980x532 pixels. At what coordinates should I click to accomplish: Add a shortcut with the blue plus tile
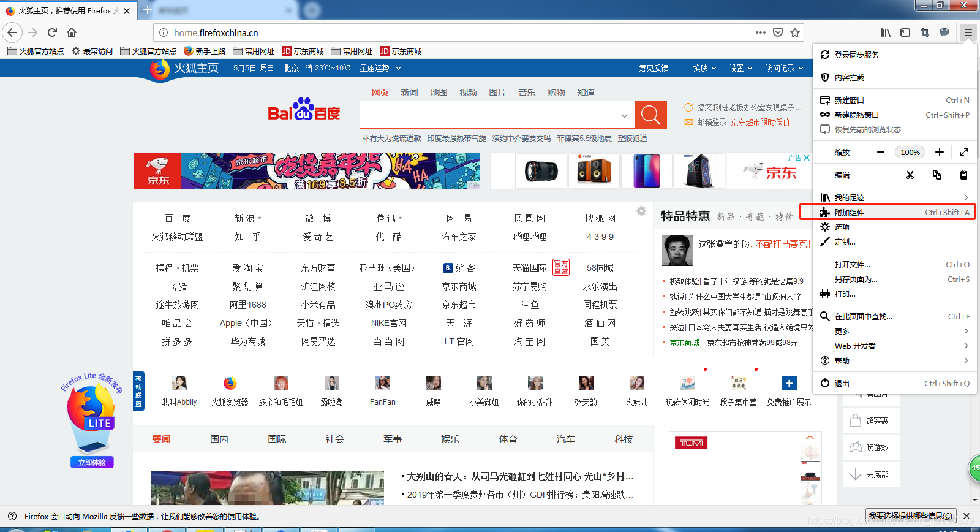pyautogui.click(x=790, y=383)
